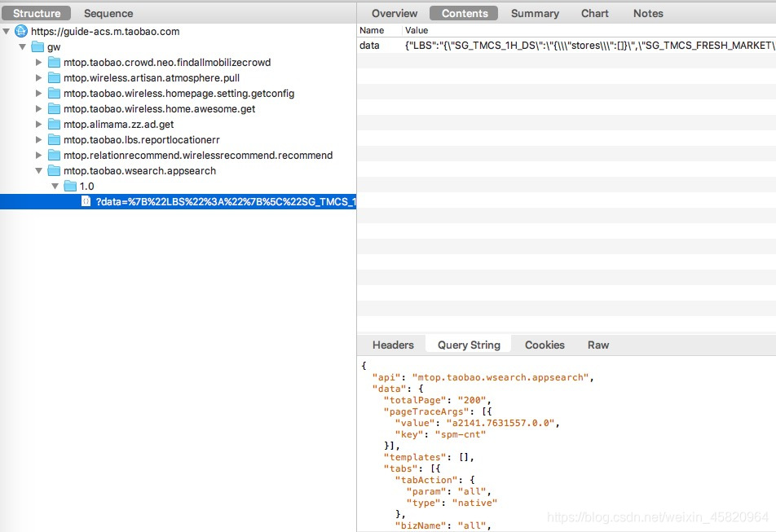Switch to the Sequence view tab
Viewport: 776px width, 532px height.
pos(108,13)
